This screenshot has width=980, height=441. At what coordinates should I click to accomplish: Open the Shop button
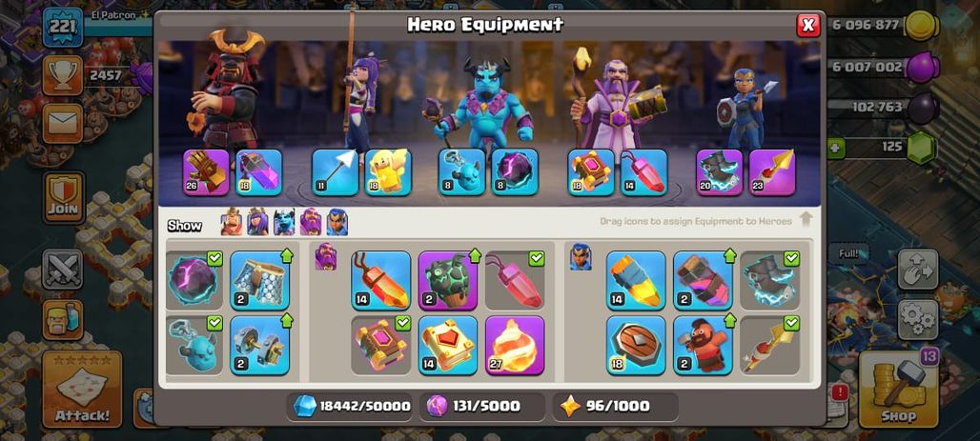(x=899, y=389)
